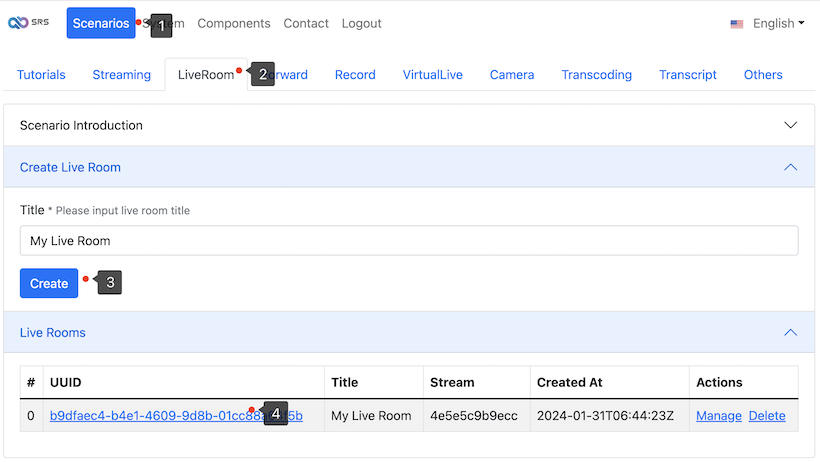Viewport: 820px width, 462px height.
Task: Switch to the Streaming tab
Action: [x=122, y=75]
